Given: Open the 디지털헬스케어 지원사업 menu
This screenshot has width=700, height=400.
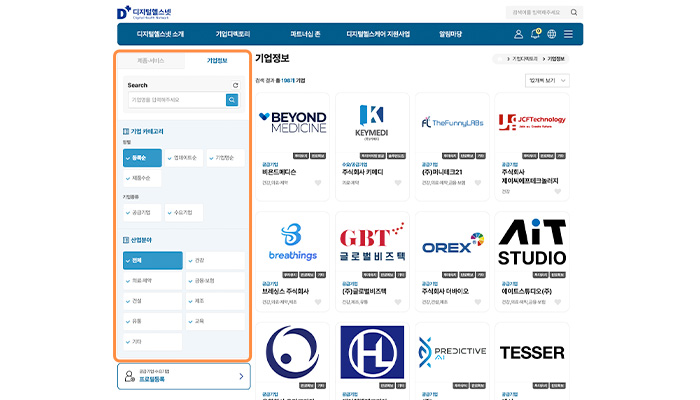Looking at the screenshot, I should tap(378, 34).
